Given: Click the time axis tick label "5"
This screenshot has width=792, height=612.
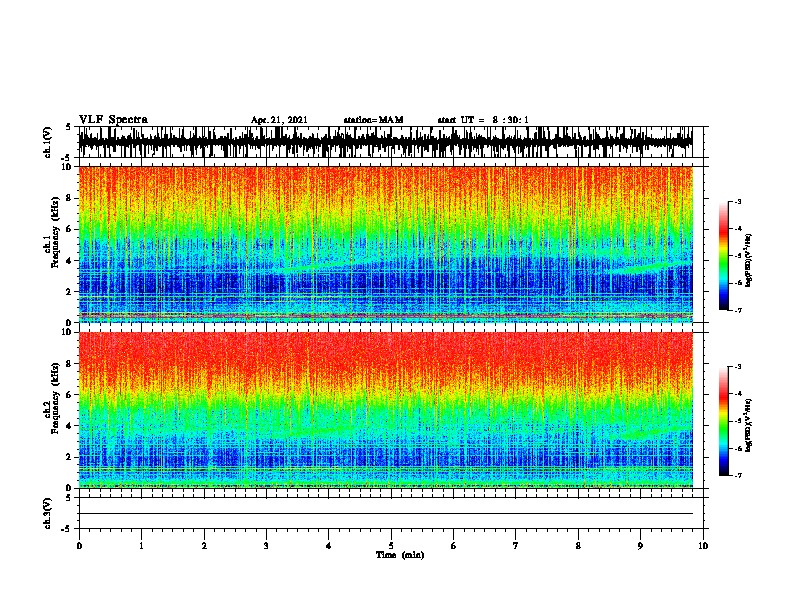Looking at the screenshot, I should coord(391,546).
